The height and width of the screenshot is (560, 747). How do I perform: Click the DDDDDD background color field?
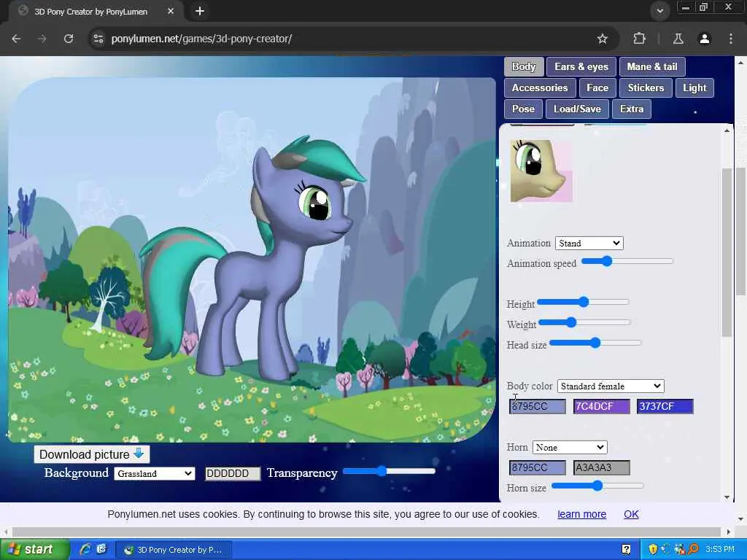(x=233, y=473)
